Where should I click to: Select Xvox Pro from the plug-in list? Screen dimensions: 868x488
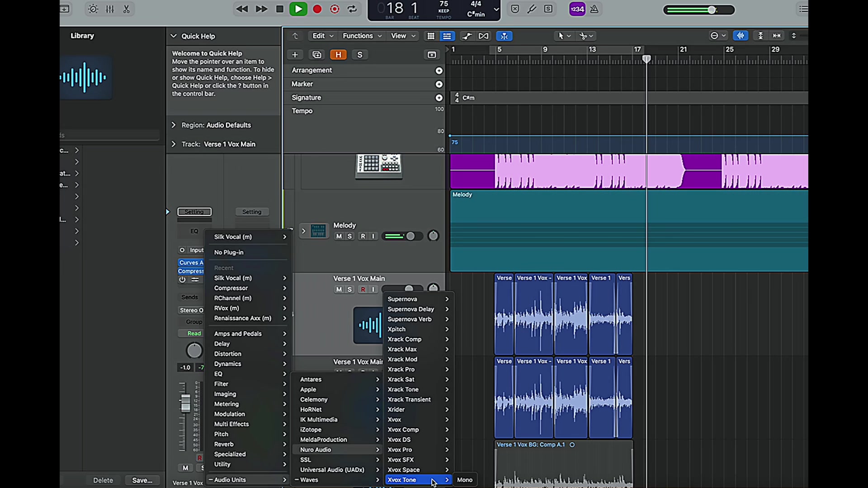pyautogui.click(x=418, y=450)
